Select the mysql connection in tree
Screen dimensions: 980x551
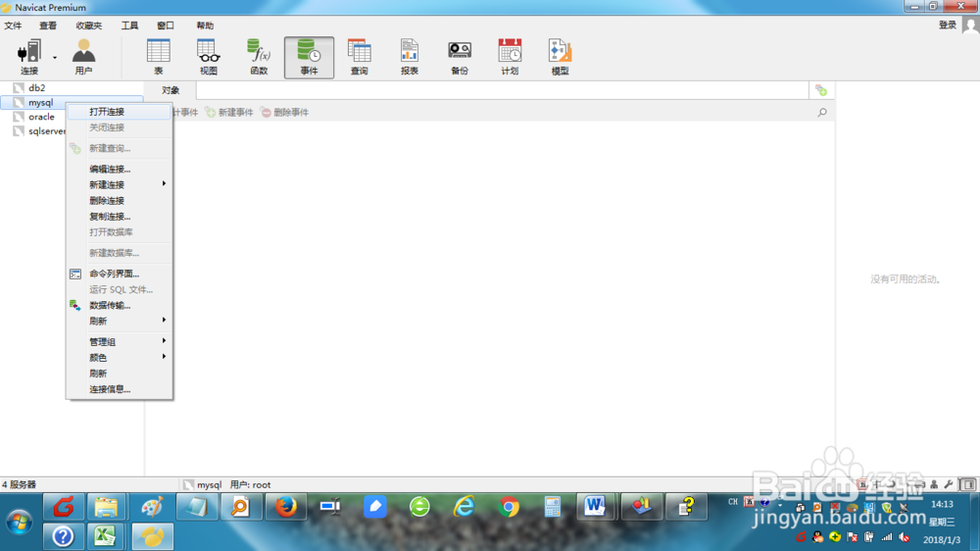pyautogui.click(x=40, y=103)
